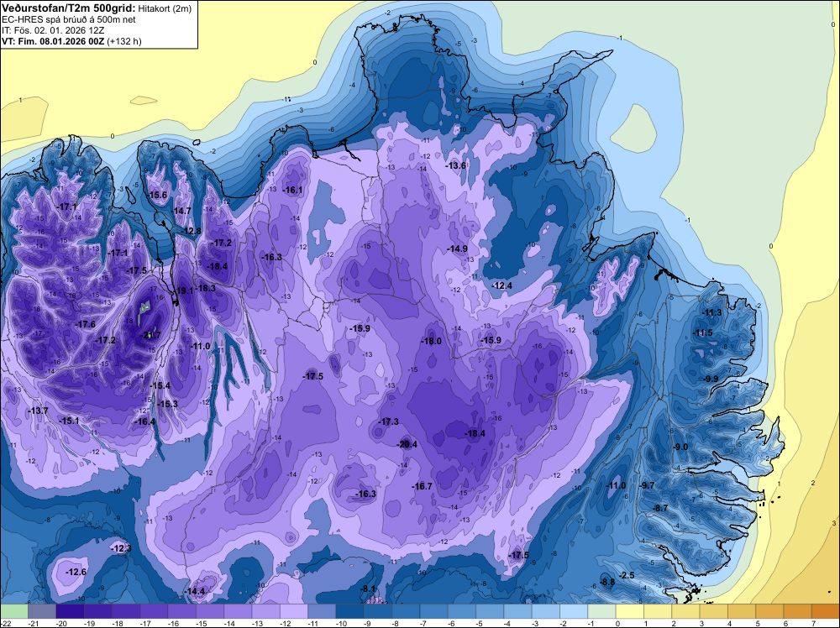The height and width of the screenshot is (628, 840).
Task: Click the -12.4 temperature value
Action: point(502,286)
